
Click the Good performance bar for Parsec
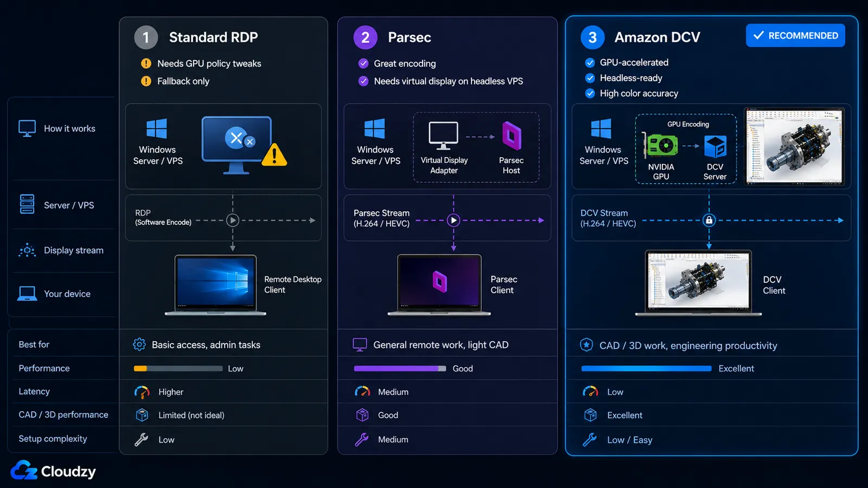pyautogui.click(x=400, y=368)
